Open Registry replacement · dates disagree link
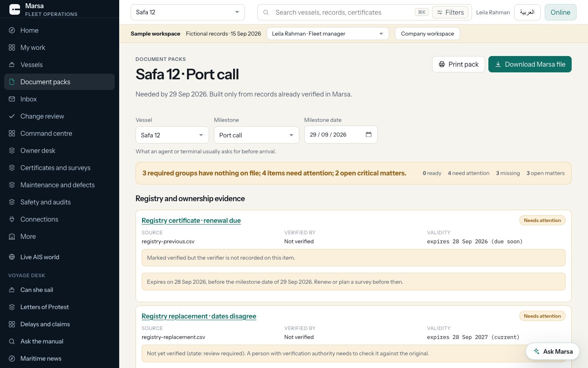 199,316
